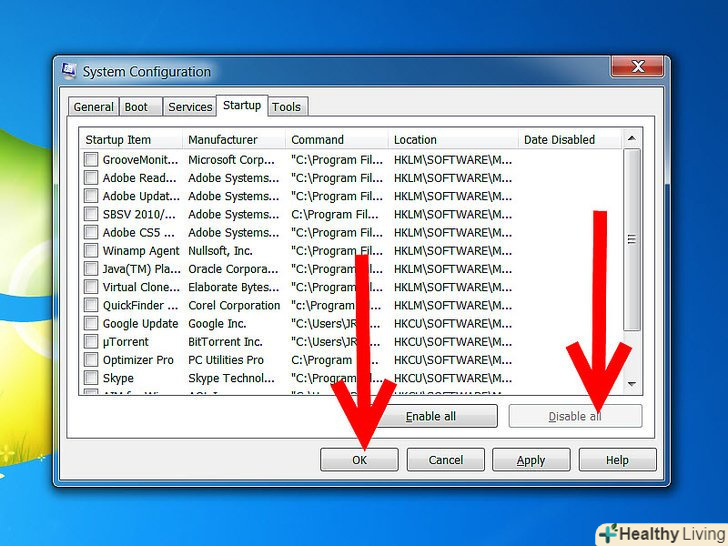Sort by the Location column header
Image resolution: width=728 pixels, height=546 pixels.
pyautogui.click(x=453, y=139)
